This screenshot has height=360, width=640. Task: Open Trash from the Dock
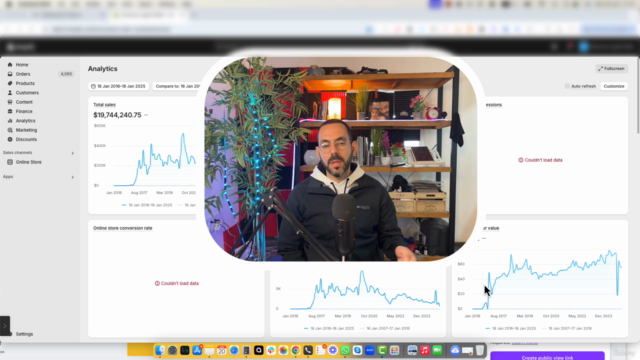(480, 350)
